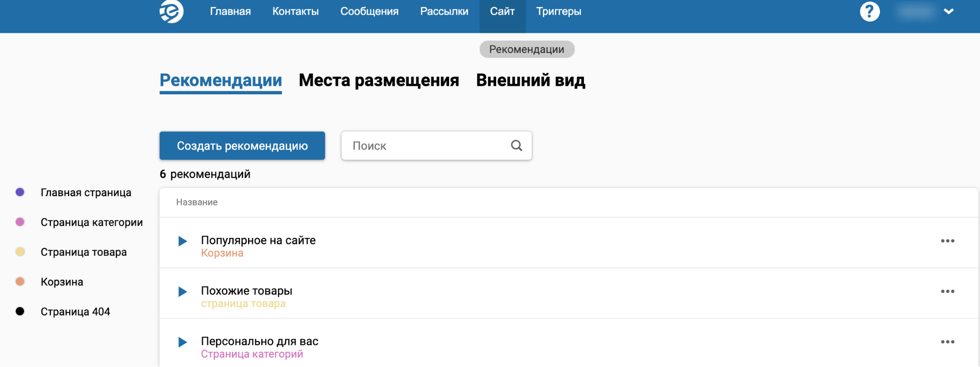
Task: Click the yellow страница товара placement label
Action: point(243,304)
